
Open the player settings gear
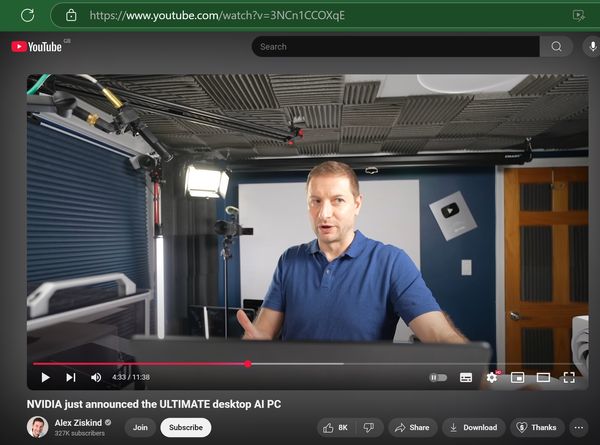click(492, 378)
